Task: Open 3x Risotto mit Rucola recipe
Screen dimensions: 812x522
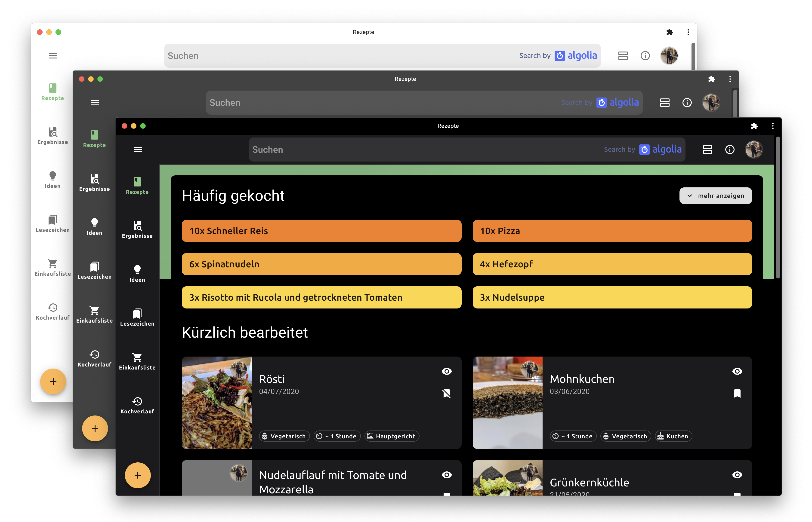Action: (x=321, y=297)
